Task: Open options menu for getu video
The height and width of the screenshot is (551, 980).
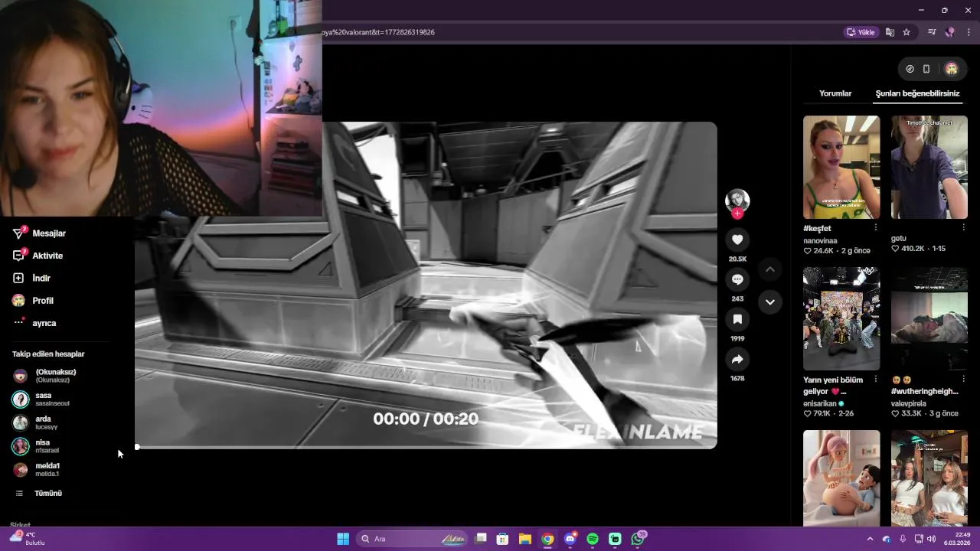Action: click(963, 227)
